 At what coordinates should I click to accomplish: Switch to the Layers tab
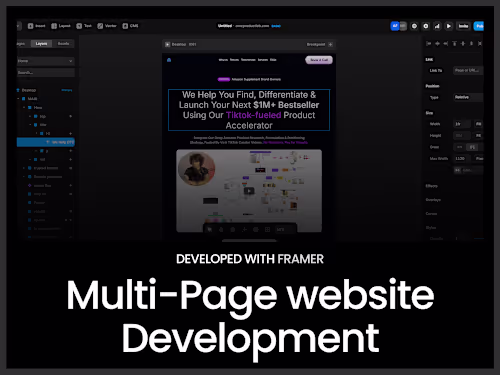tap(41, 44)
